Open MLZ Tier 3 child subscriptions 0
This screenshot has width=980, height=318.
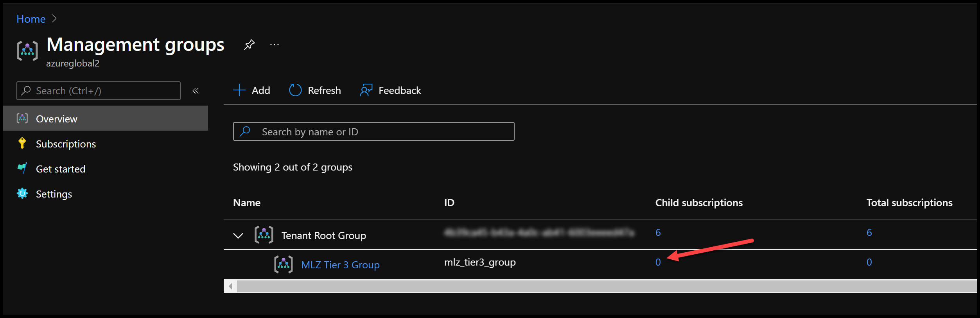coord(658,262)
